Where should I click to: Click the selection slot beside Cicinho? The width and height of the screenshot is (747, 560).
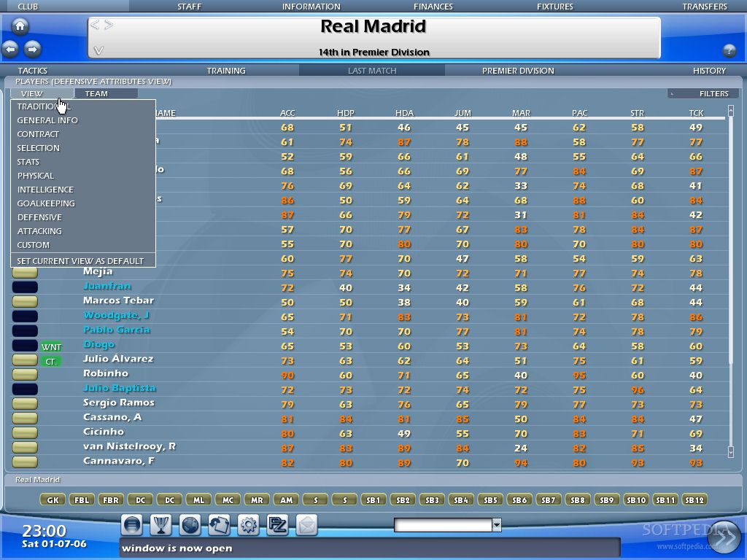[25, 433]
